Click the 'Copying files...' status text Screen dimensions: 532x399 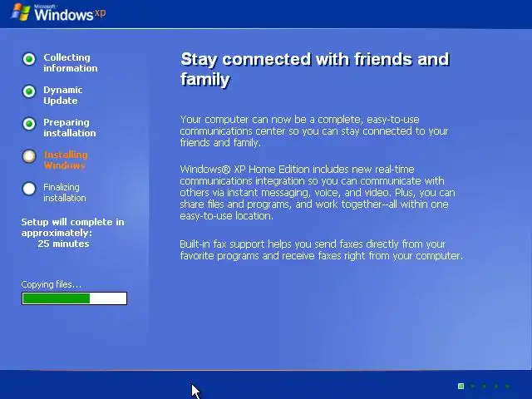[x=52, y=284]
